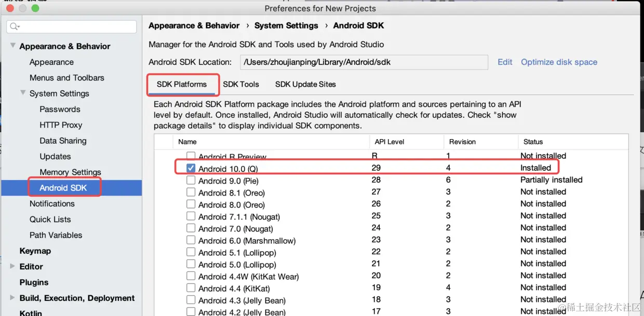Viewport: 644px width, 316px height.
Task: Uncheck the Android 10.0 (Q) checkbox
Action: [191, 168]
